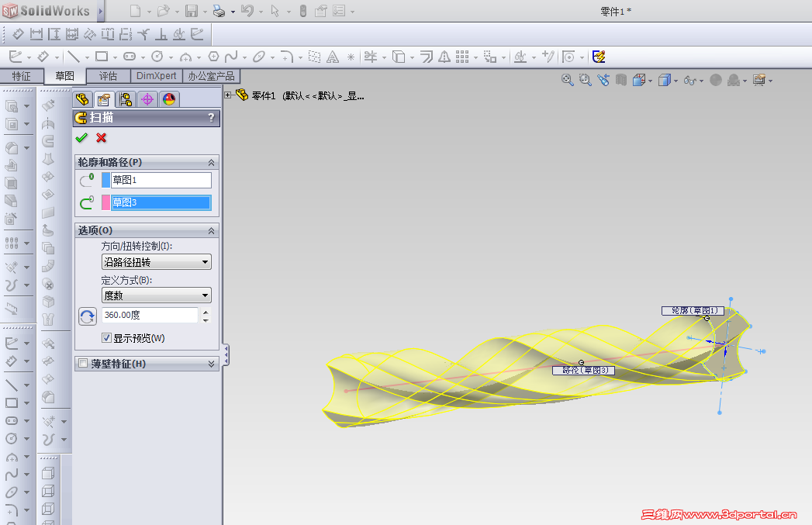Image resolution: width=812 pixels, height=525 pixels.
Task: Open the DisplayManager color ball tab
Action: [169, 99]
